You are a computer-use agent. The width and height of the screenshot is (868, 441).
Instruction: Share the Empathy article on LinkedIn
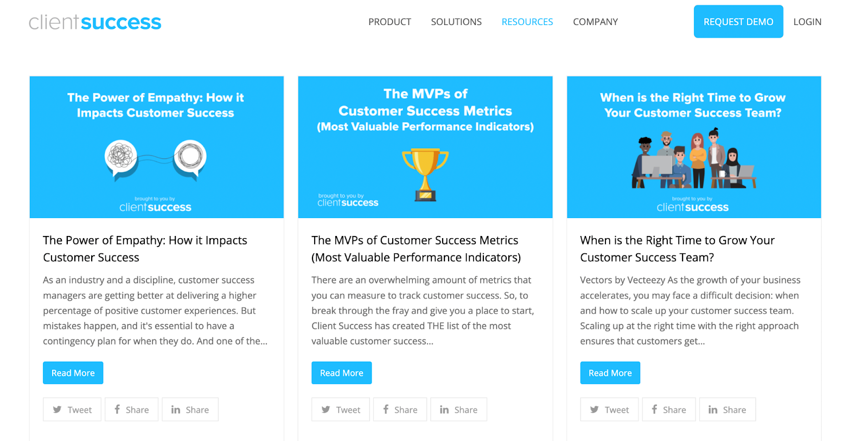(x=190, y=409)
